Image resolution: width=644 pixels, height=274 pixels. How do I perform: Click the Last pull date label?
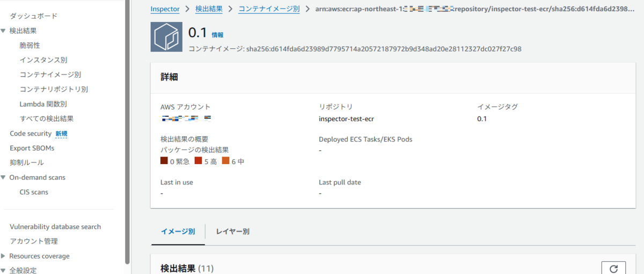pyautogui.click(x=340, y=182)
